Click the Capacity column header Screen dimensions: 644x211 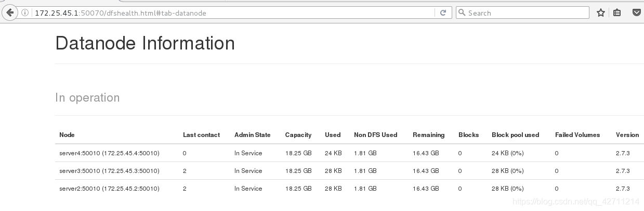coord(298,135)
